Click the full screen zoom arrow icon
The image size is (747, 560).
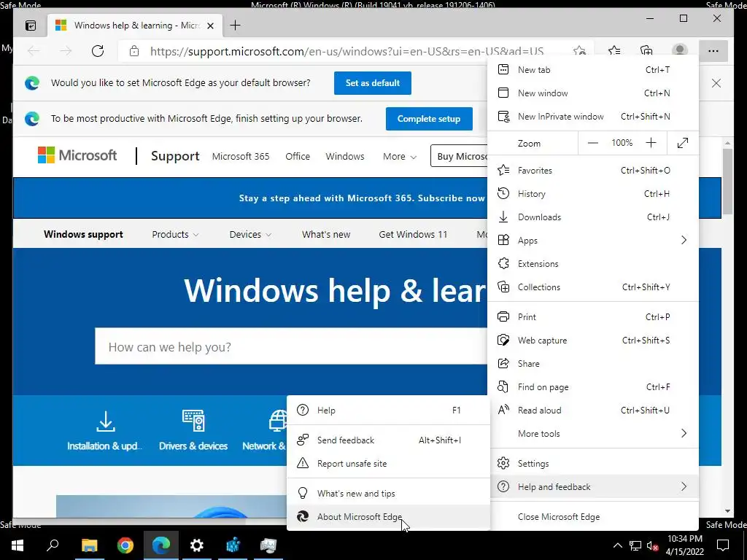tap(683, 143)
